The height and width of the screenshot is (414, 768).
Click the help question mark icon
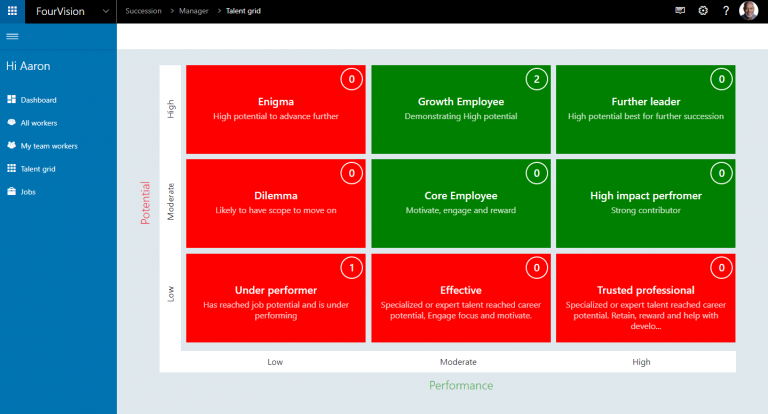726,10
